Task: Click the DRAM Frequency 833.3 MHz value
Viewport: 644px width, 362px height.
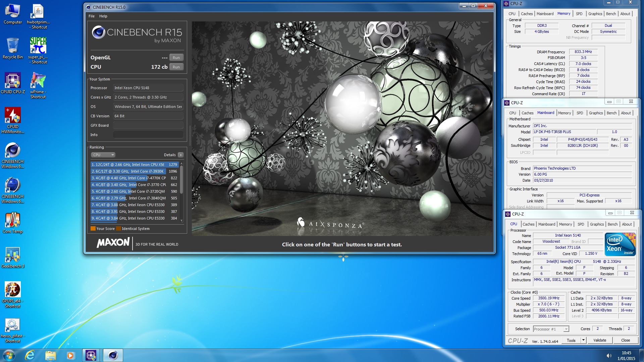Action: tap(583, 52)
